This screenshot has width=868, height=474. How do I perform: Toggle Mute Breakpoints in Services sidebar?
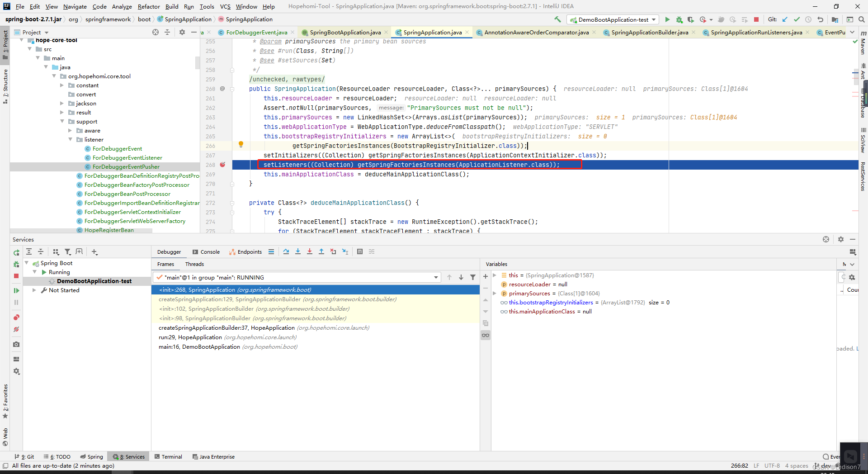(16, 329)
